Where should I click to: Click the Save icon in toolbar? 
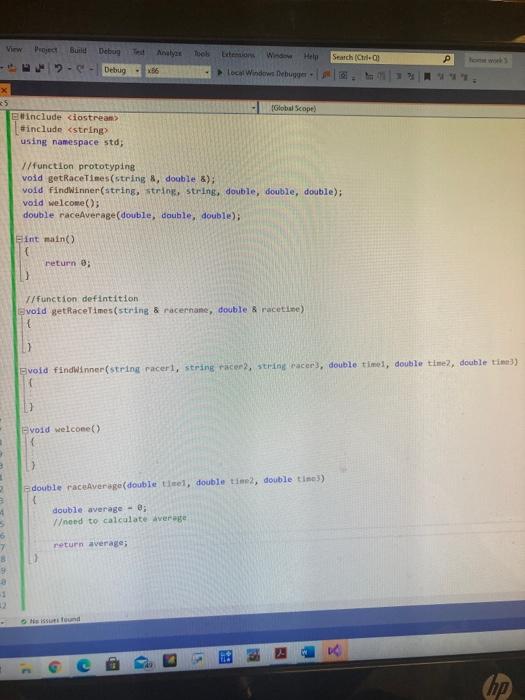click(26, 68)
